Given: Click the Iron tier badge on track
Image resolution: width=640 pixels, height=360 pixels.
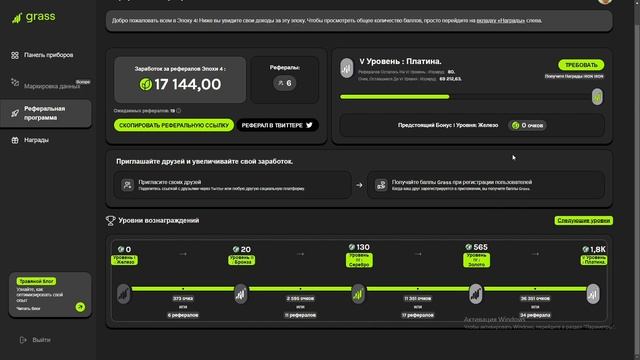Looking at the screenshot, I should pyautogui.click(x=123, y=294).
